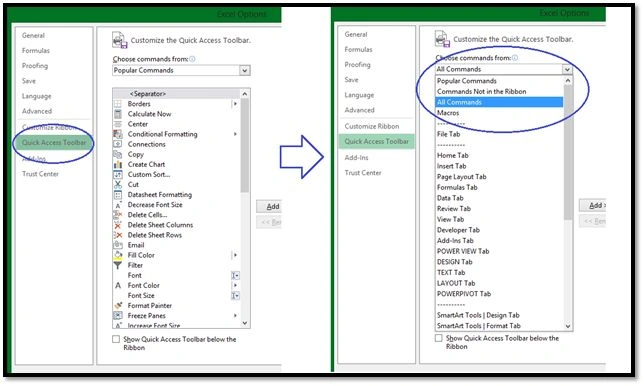The height and width of the screenshot is (386, 644).
Task: Click the left command list scroll-up arrow
Action: tap(245, 94)
